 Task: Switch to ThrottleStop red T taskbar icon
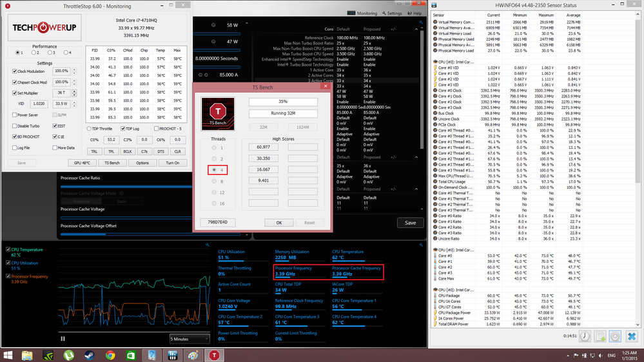pos(214,356)
